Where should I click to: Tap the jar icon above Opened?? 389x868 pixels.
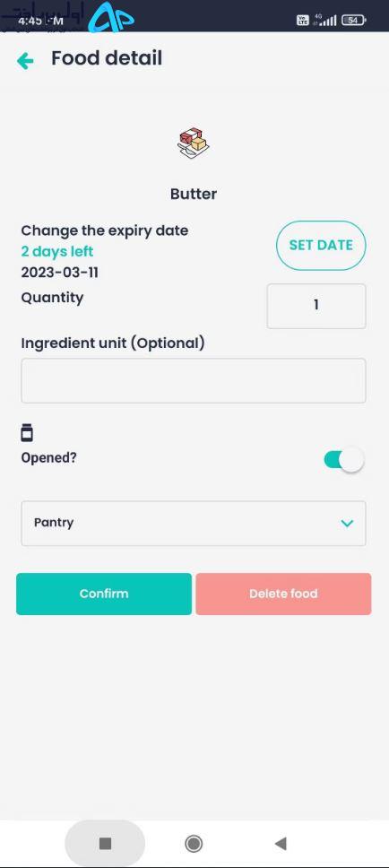27,432
